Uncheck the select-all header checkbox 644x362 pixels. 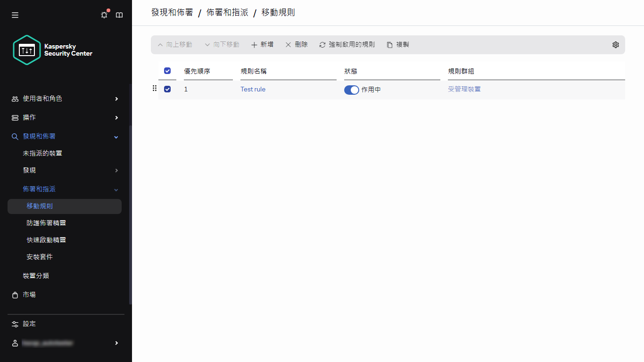(x=167, y=71)
